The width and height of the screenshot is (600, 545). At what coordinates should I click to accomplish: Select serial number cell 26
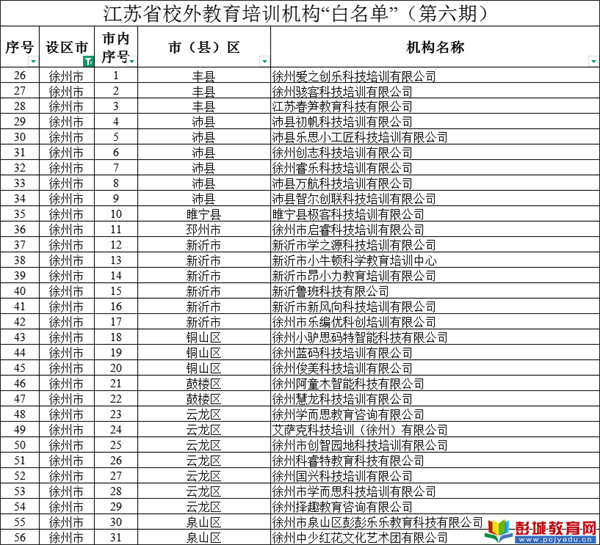click(20, 76)
